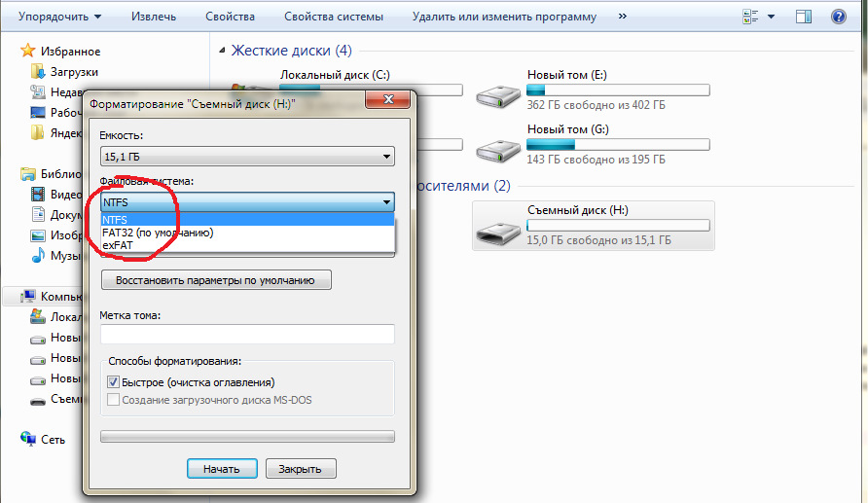Click Извлечь in the toolbar

pos(154,17)
